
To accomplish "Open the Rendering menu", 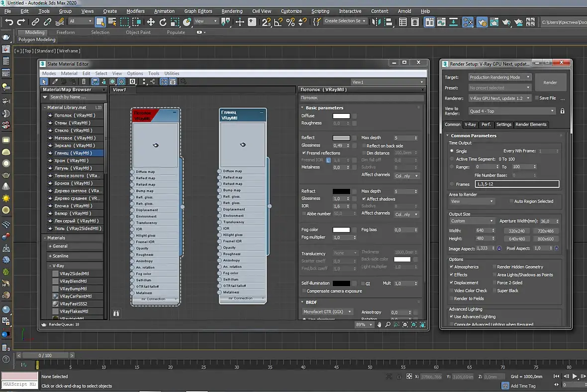I will tap(232, 11).
